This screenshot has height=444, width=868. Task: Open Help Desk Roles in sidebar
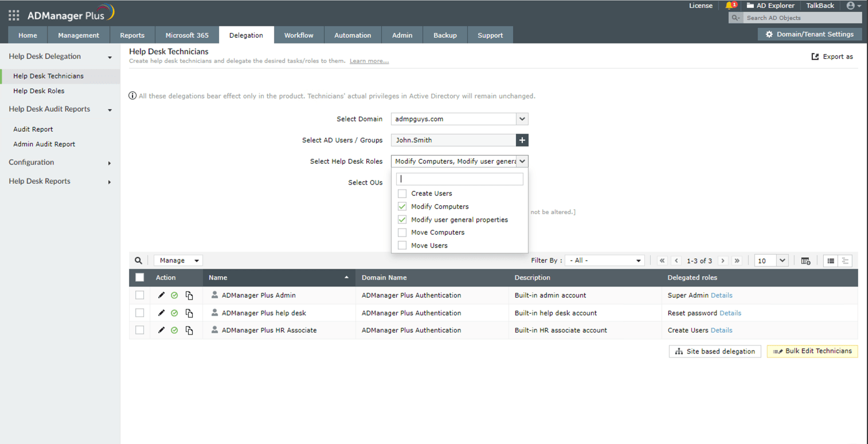(x=39, y=91)
